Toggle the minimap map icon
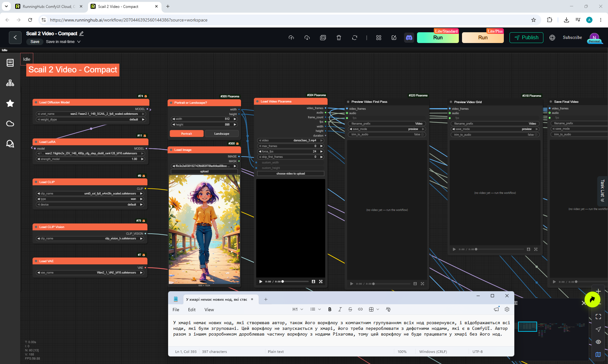608x364 pixels. click(598, 355)
